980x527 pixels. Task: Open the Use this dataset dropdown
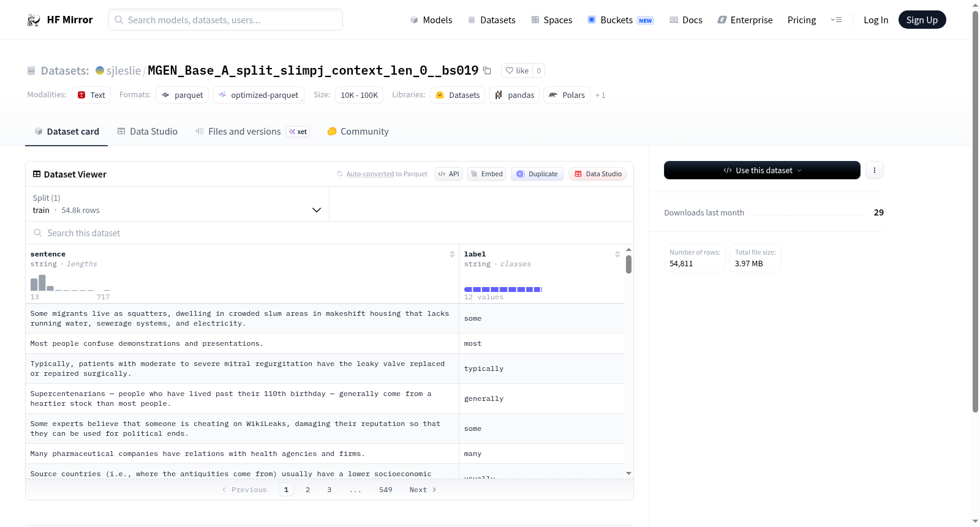click(x=762, y=170)
